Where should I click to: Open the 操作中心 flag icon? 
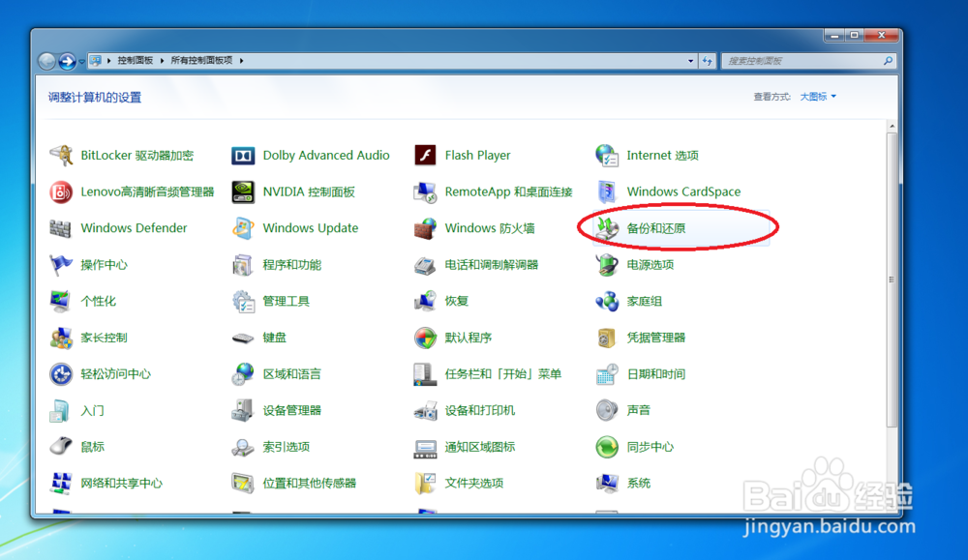[x=61, y=265]
